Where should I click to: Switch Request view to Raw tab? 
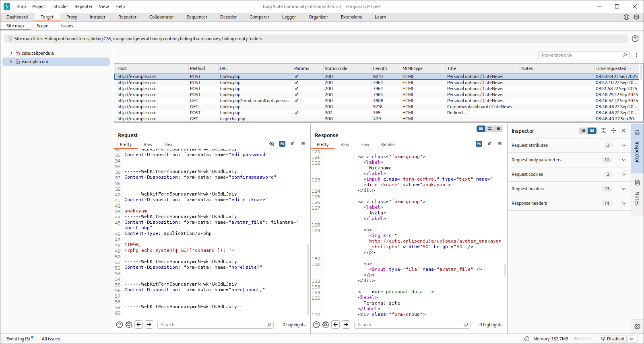tap(148, 144)
